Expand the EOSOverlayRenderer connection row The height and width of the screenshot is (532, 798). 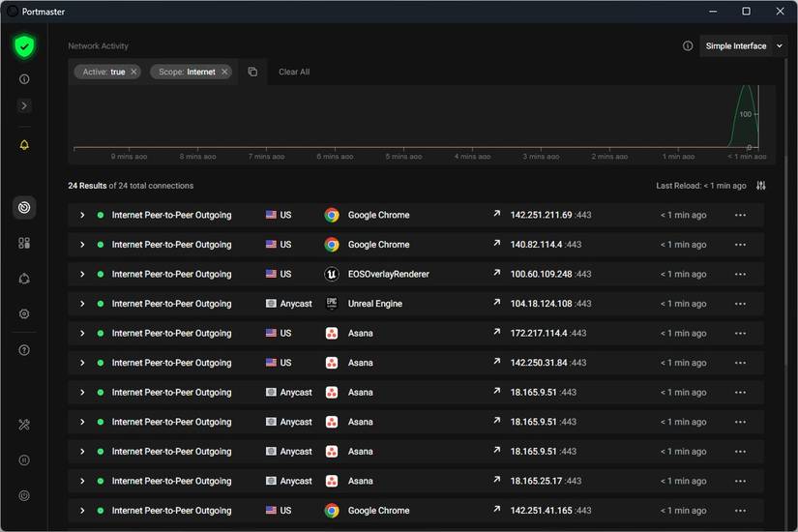(x=82, y=275)
